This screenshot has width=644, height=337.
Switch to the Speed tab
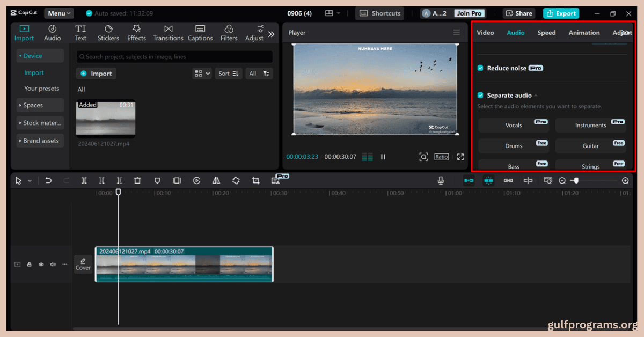pos(546,33)
